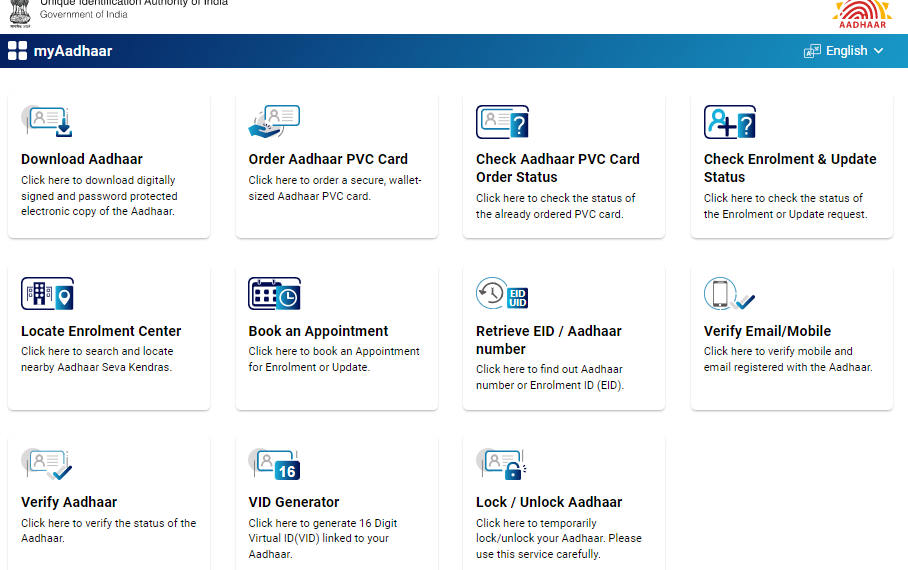Open the Order Aadhaar PVC Card title
The image size is (908, 570).
click(x=328, y=159)
